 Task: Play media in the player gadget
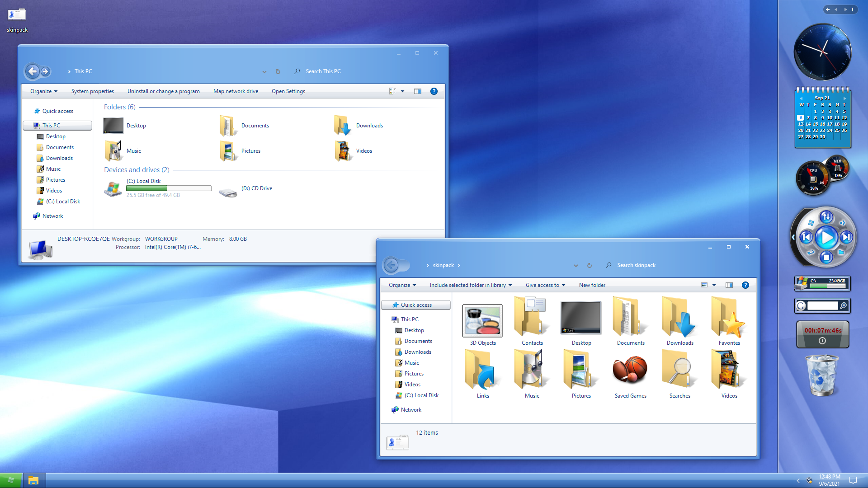(x=826, y=237)
